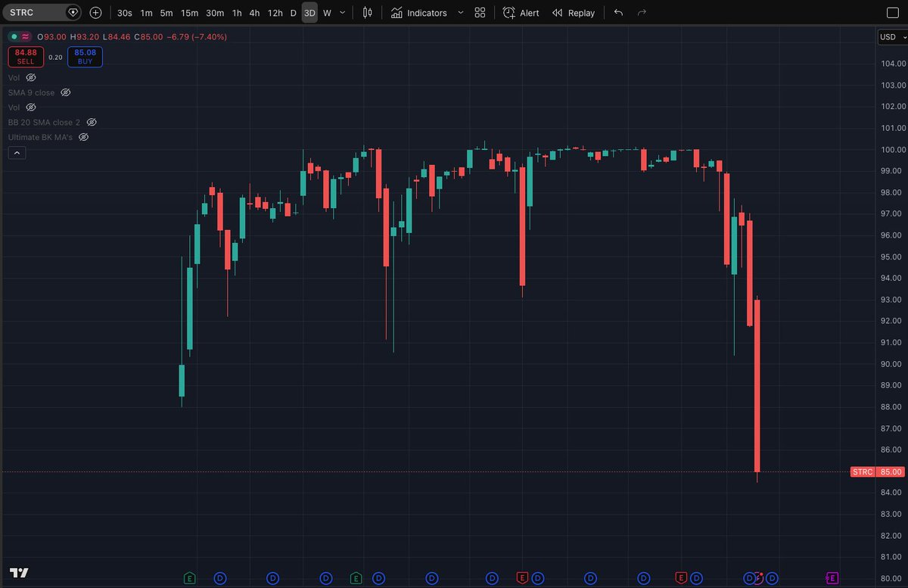
Task: Click the magenta E earnings marker
Action: tap(832, 578)
